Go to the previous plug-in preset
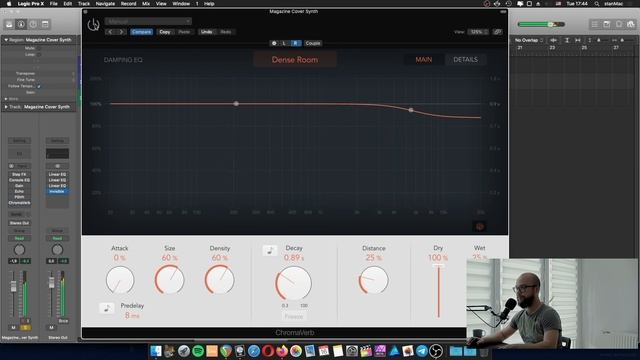Viewport: 640px width, 360px height. pos(110,32)
